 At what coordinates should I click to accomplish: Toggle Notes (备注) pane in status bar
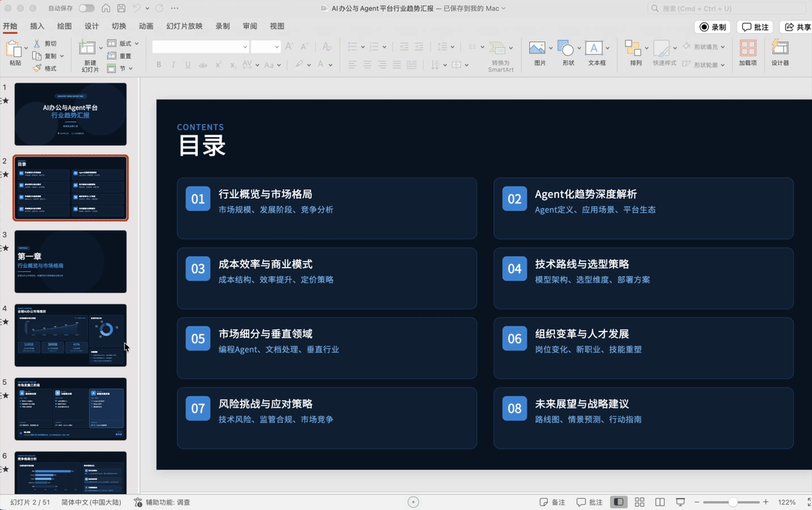552,502
